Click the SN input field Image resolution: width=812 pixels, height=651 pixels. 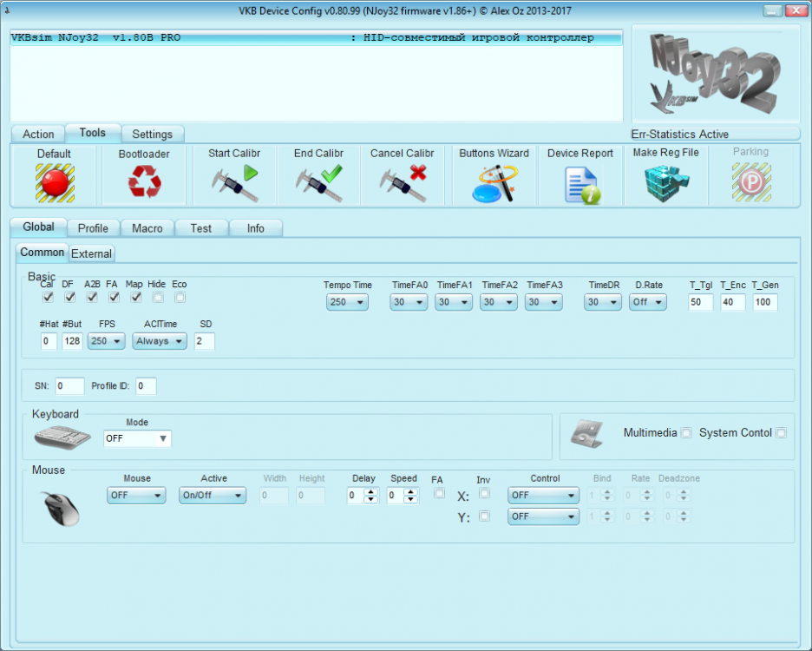point(69,386)
